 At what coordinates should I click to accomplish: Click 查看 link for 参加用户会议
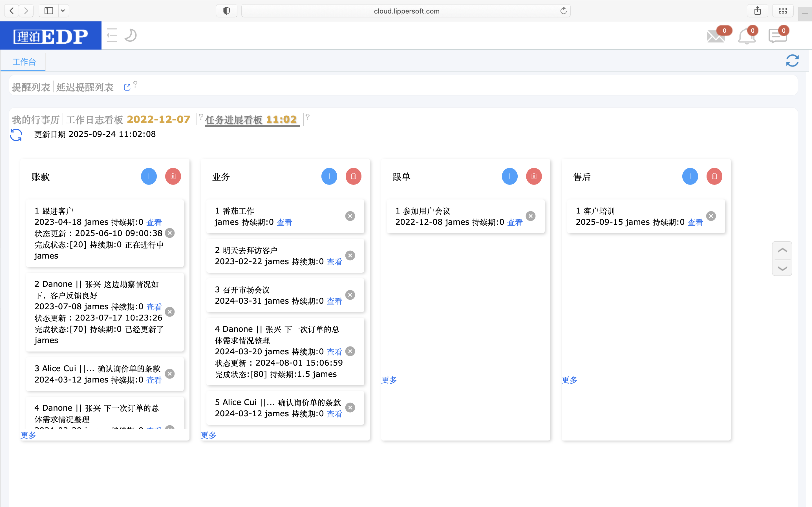(x=515, y=222)
